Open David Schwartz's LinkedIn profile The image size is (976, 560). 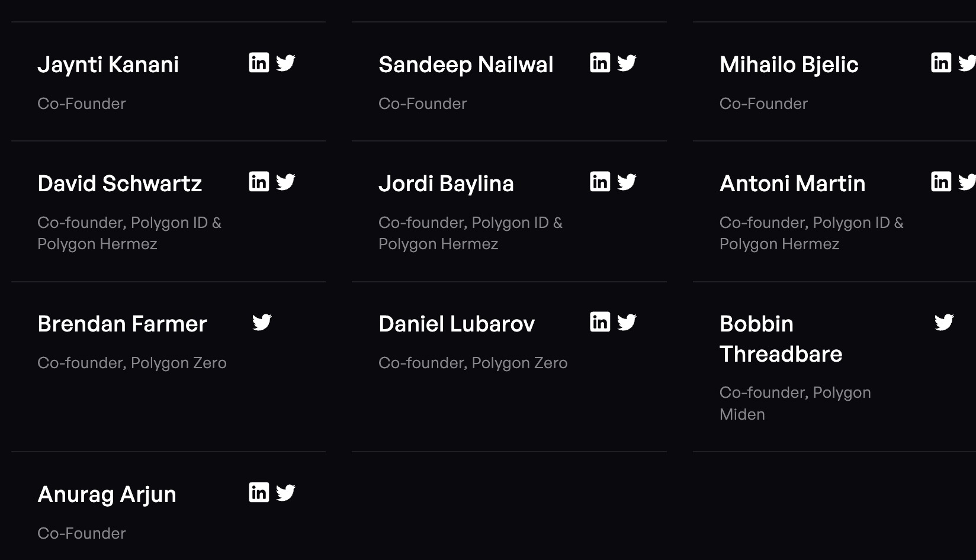click(x=259, y=182)
